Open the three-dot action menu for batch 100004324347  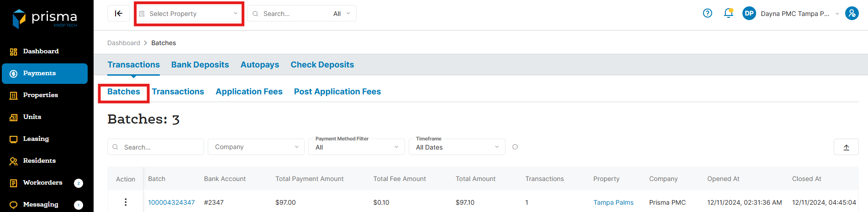point(126,202)
